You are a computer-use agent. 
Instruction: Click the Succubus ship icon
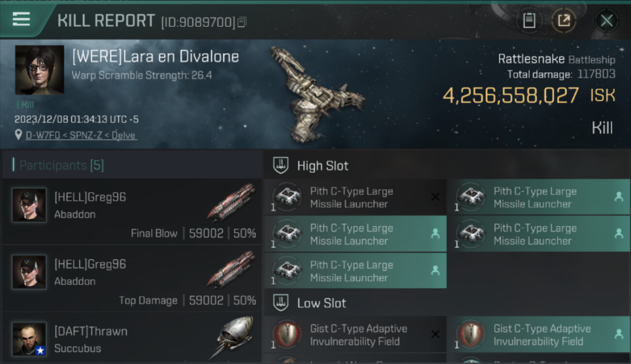(234, 337)
